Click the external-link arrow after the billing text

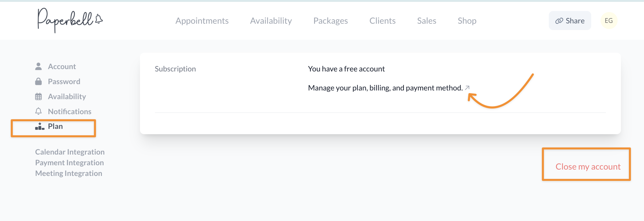[x=467, y=87]
